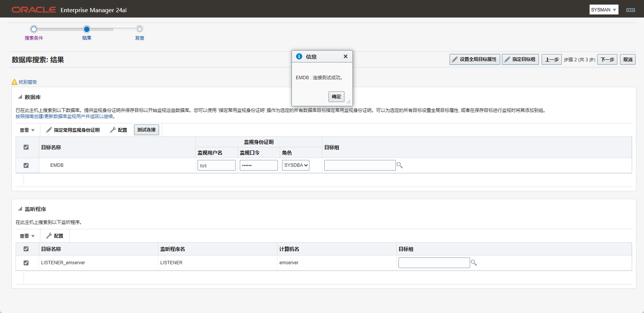Viewport: 644px width, 313px height.
Task: Click the Oracle logo in header
Action: 34,10
